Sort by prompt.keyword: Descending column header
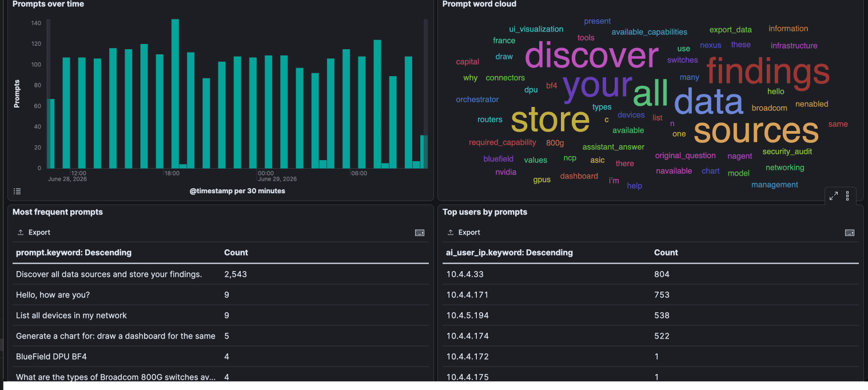868x390 pixels. pos(74,253)
